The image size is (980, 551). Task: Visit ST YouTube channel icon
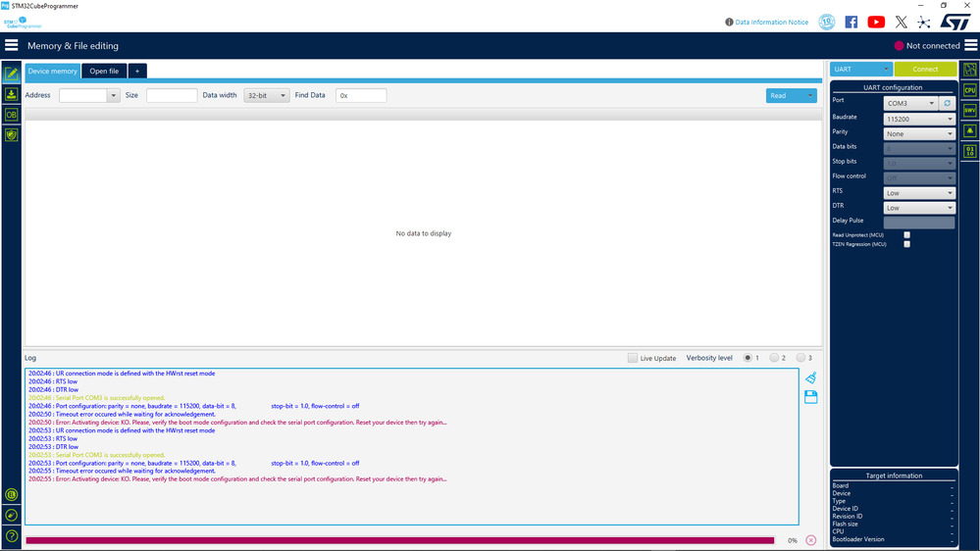[x=876, y=22]
